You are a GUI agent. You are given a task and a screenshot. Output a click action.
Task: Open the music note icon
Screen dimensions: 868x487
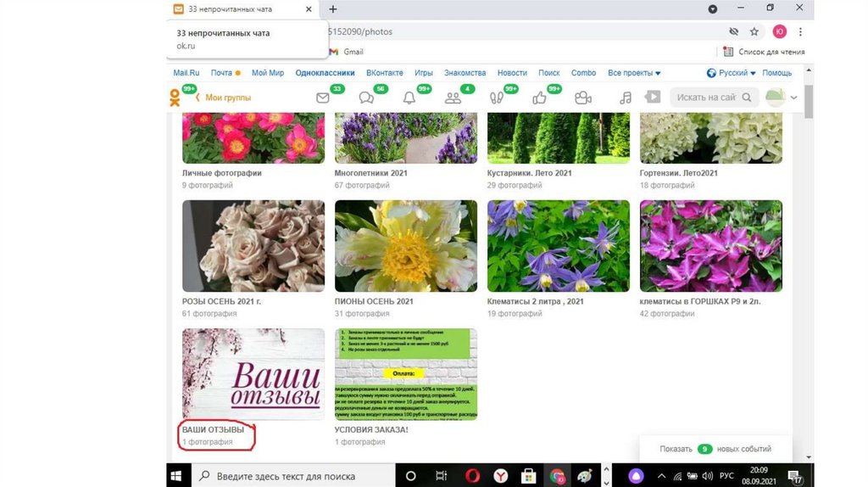[626, 98]
